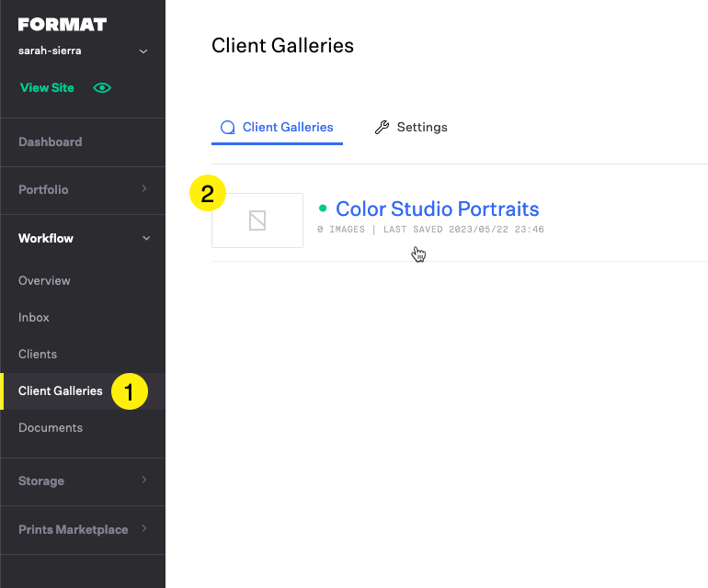The width and height of the screenshot is (708, 588).
Task: Click the eye icon beside View Site
Action: coord(102,88)
